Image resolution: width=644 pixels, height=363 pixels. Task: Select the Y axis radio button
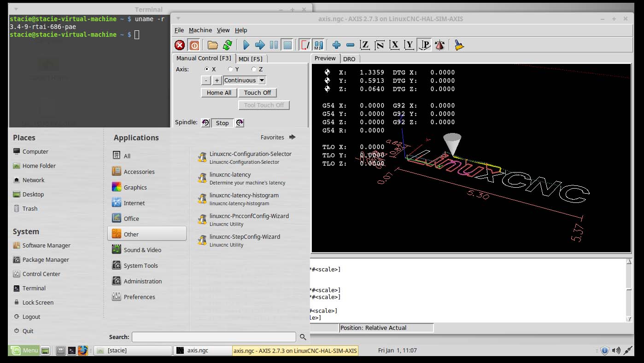click(x=230, y=69)
